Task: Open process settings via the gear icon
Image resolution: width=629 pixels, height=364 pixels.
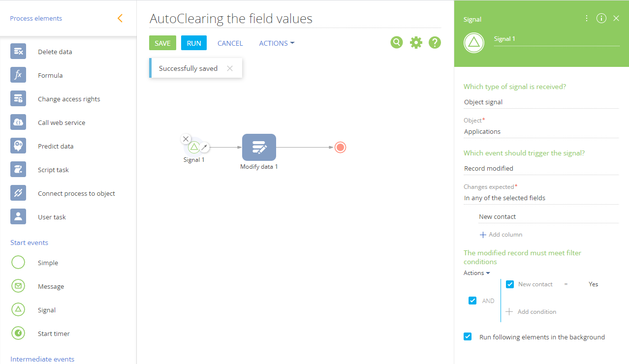Action: click(x=416, y=43)
